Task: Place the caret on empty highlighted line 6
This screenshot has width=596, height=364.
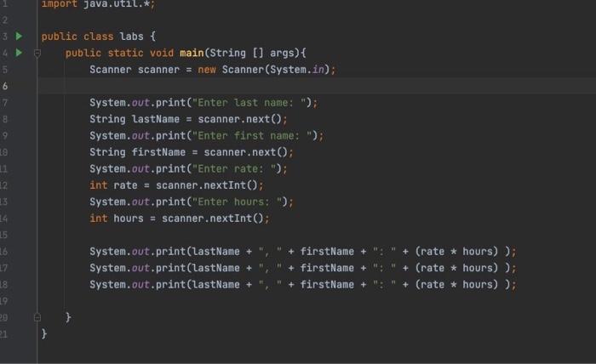Action: (x=317, y=86)
